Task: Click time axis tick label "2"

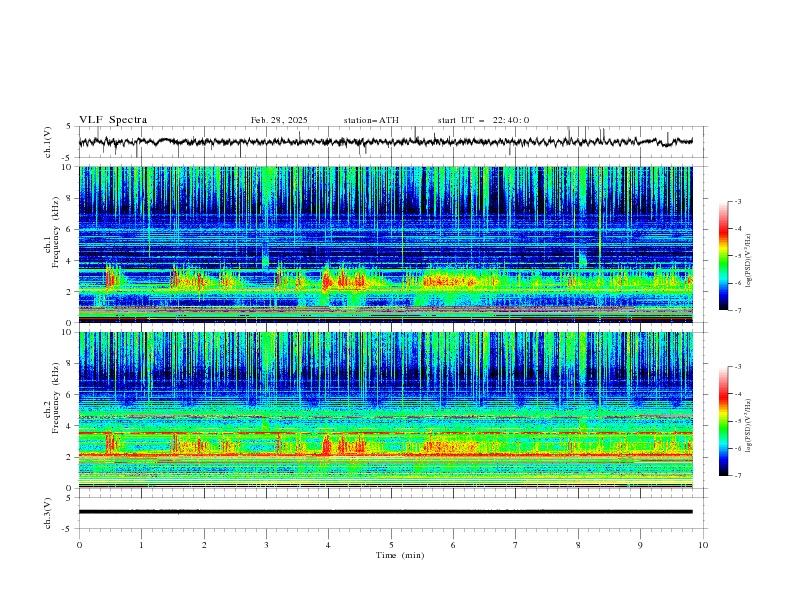Action: click(204, 545)
